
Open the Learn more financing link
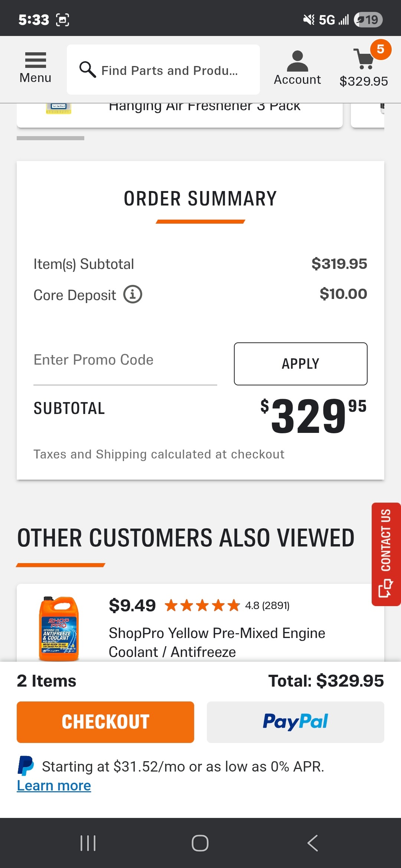[54, 786]
